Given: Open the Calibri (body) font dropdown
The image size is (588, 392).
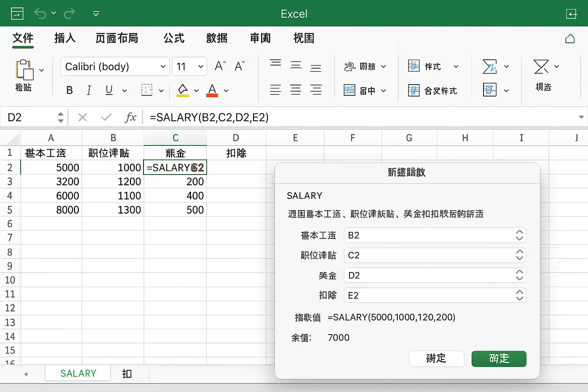Looking at the screenshot, I should [x=115, y=67].
